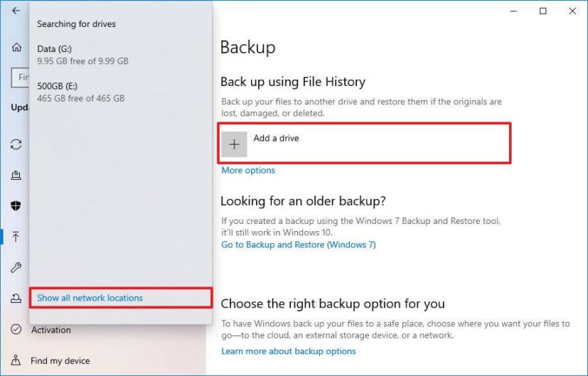This screenshot has height=376, width=588.
Task: Click the back arrow icon
Action: tap(16, 11)
